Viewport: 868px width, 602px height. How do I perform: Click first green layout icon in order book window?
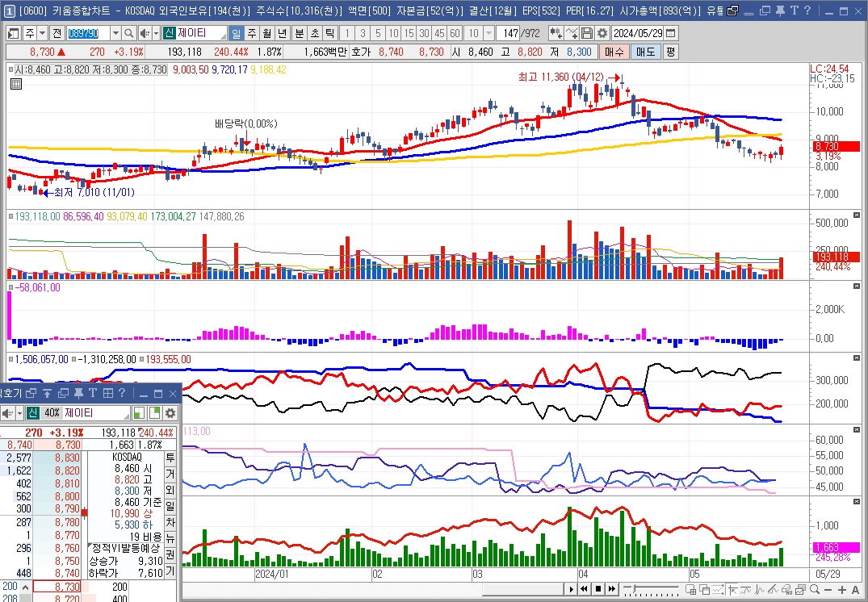(140, 413)
